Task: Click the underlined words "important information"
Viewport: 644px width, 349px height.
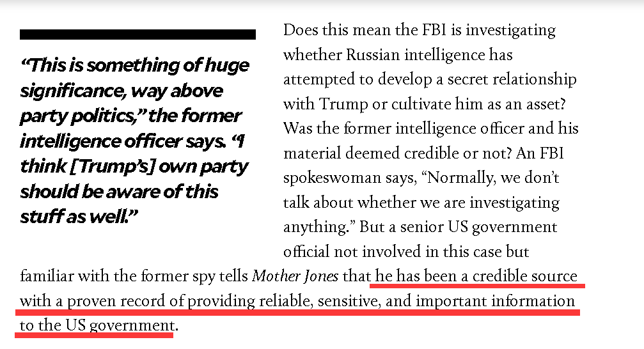Action: (495, 301)
